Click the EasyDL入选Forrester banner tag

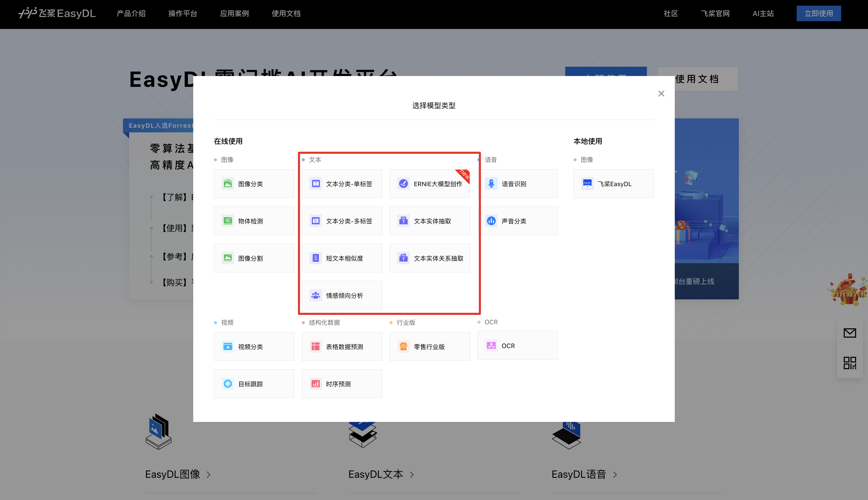click(x=158, y=125)
